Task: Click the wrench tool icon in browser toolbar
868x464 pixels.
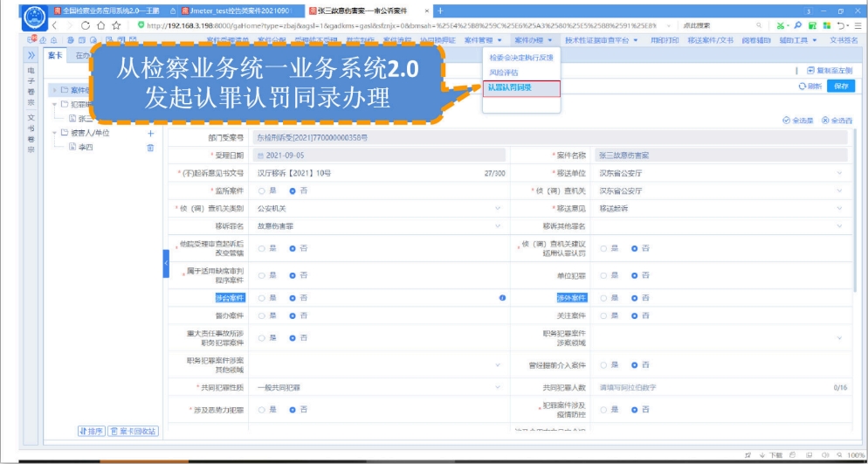Action: [x=797, y=25]
